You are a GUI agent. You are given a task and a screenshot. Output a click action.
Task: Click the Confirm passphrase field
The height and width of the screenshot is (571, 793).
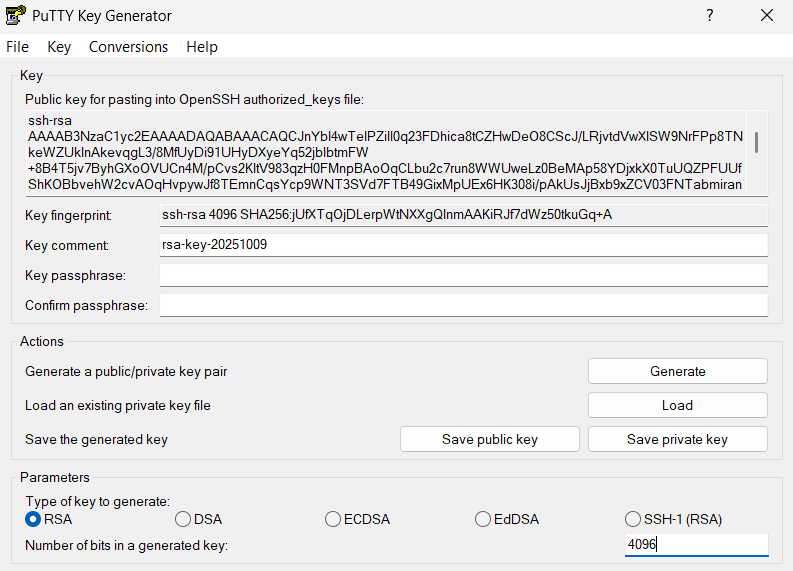coord(464,305)
